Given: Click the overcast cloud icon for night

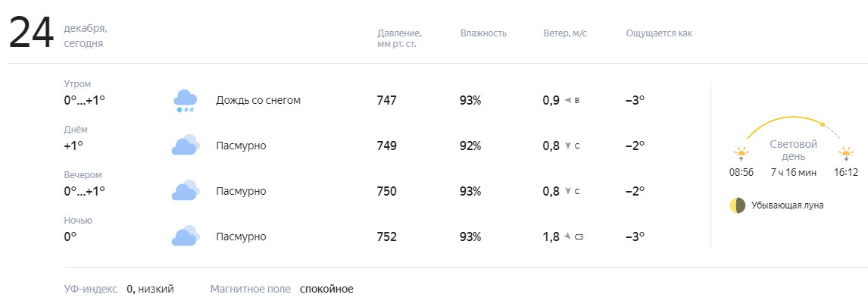Looking at the screenshot, I should (185, 236).
